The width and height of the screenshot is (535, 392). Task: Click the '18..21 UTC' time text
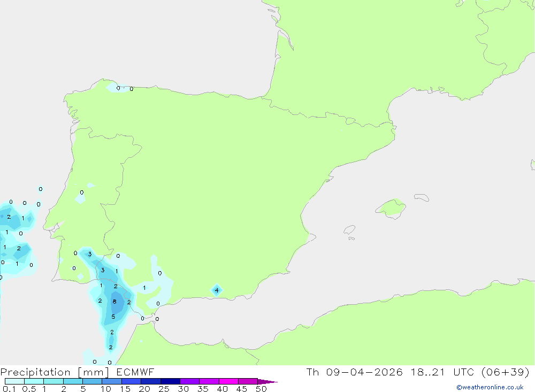pos(442,372)
